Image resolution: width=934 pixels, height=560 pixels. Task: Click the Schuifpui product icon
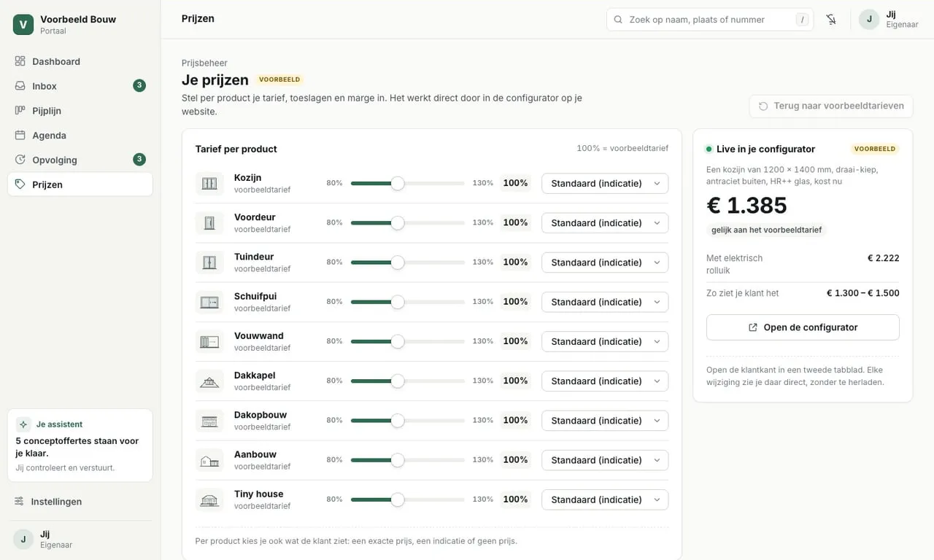pyautogui.click(x=209, y=302)
